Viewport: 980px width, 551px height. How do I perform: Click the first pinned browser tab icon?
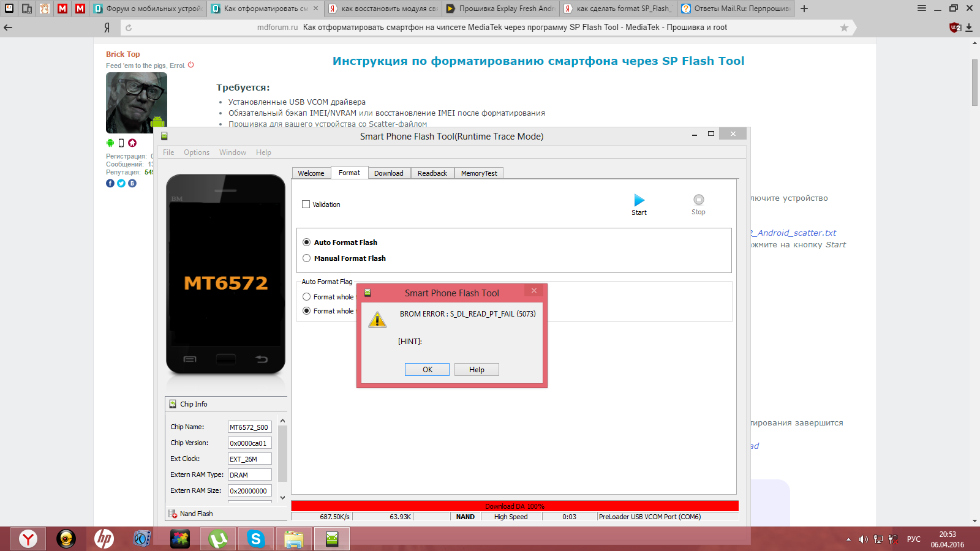tap(9, 9)
